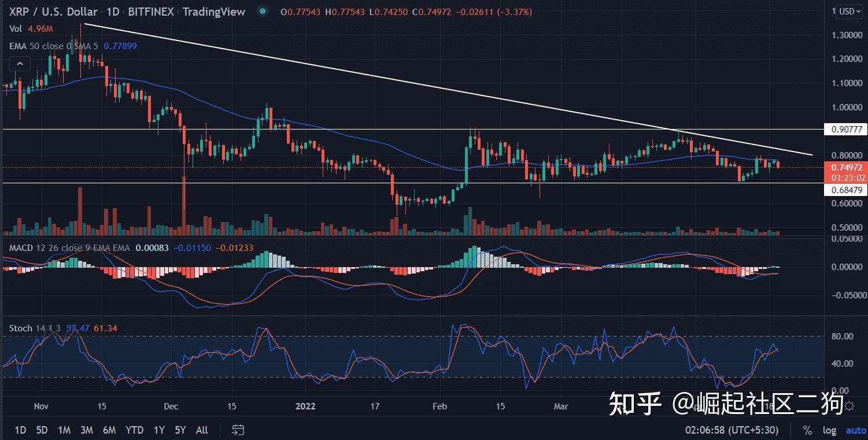Image resolution: width=868 pixels, height=440 pixels.
Task: Switch price axis to percentage mode
Action: [x=807, y=430]
